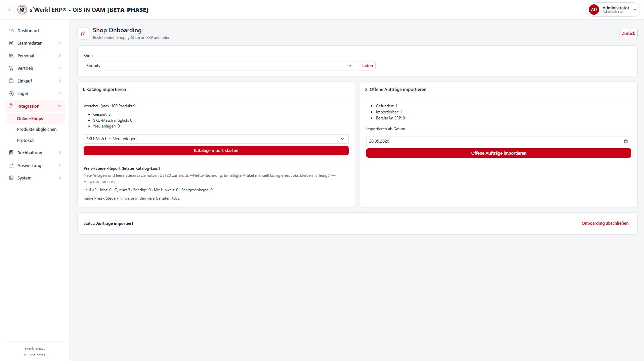Click the Status: Aufträge importiert text
This screenshot has height=361, width=644.
point(108,223)
